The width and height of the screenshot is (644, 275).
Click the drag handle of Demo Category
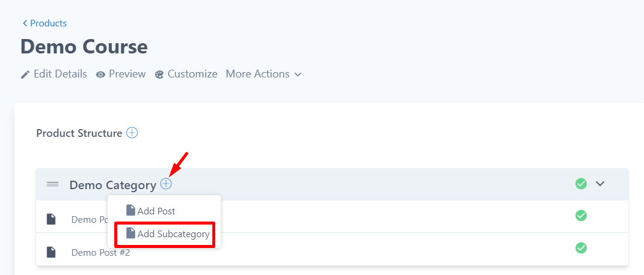click(x=53, y=184)
